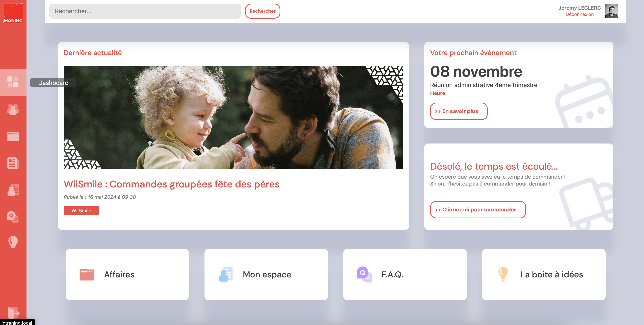The width and height of the screenshot is (644, 325).
Task: Click the MANING logo
Action: coord(13,13)
